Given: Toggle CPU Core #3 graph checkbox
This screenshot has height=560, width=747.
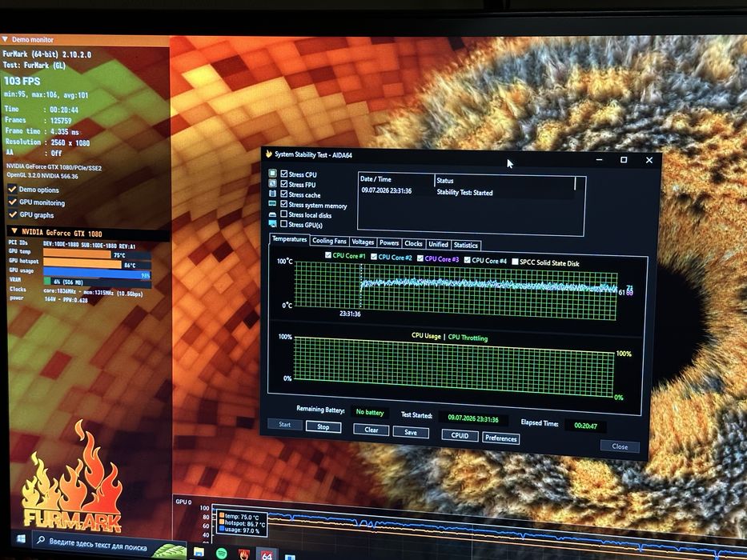Looking at the screenshot, I should (420, 258).
